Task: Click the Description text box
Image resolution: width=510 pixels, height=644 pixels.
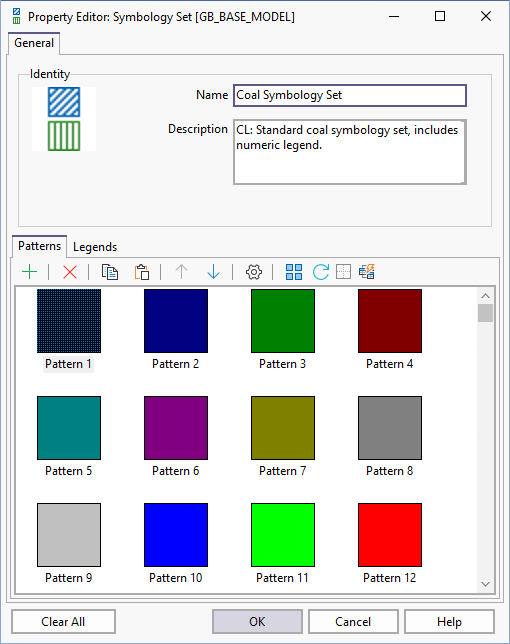Action: pos(350,152)
